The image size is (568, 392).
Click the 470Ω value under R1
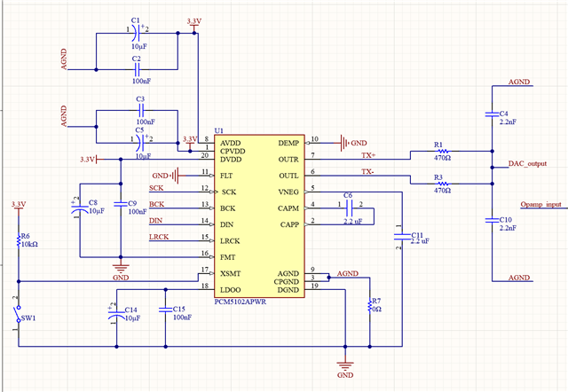coord(443,158)
